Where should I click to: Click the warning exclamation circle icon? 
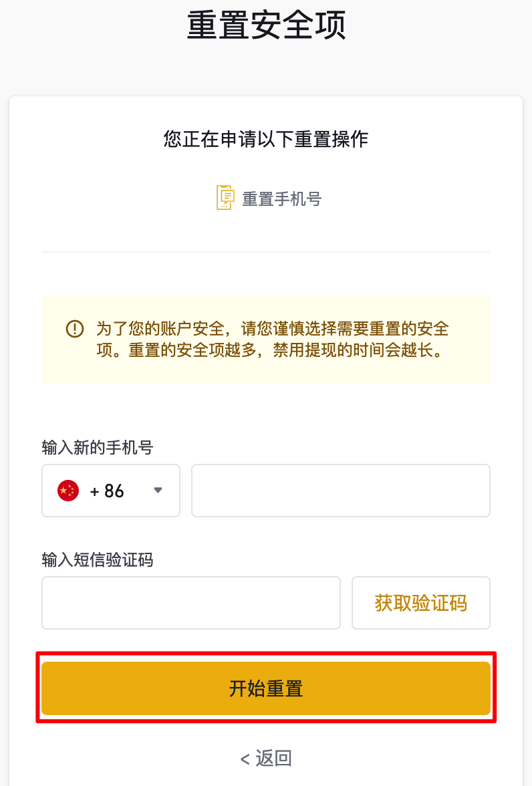[75, 329]
